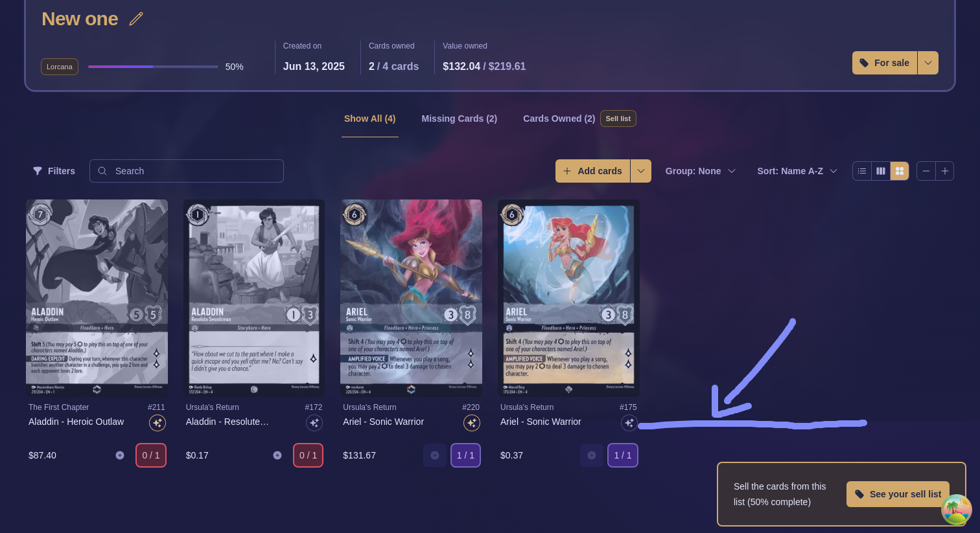Switch to the Missing Cards (2) tab

click(460, 119)
